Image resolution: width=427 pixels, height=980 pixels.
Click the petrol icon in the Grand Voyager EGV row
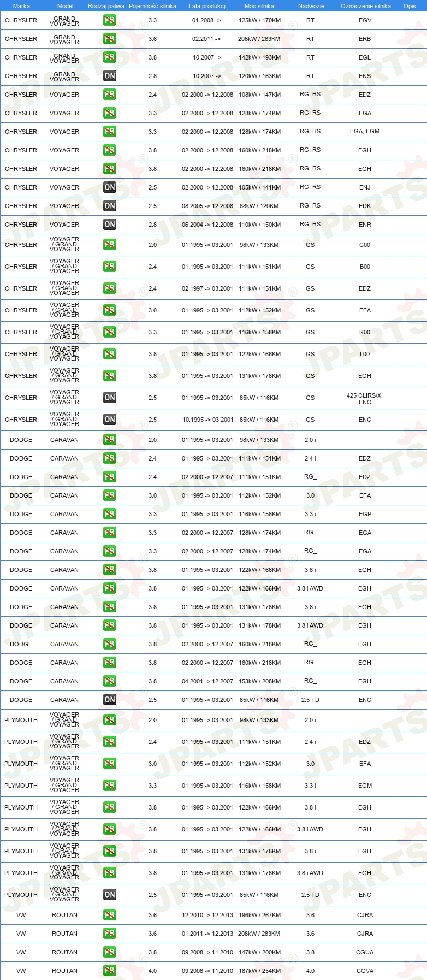click(110, 20)
